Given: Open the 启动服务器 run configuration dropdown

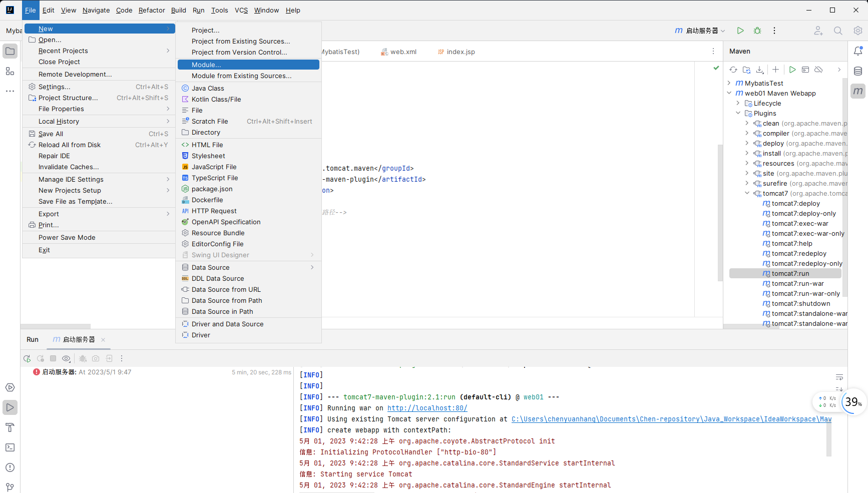Looking at the screenshot, I should coord(700,31).
